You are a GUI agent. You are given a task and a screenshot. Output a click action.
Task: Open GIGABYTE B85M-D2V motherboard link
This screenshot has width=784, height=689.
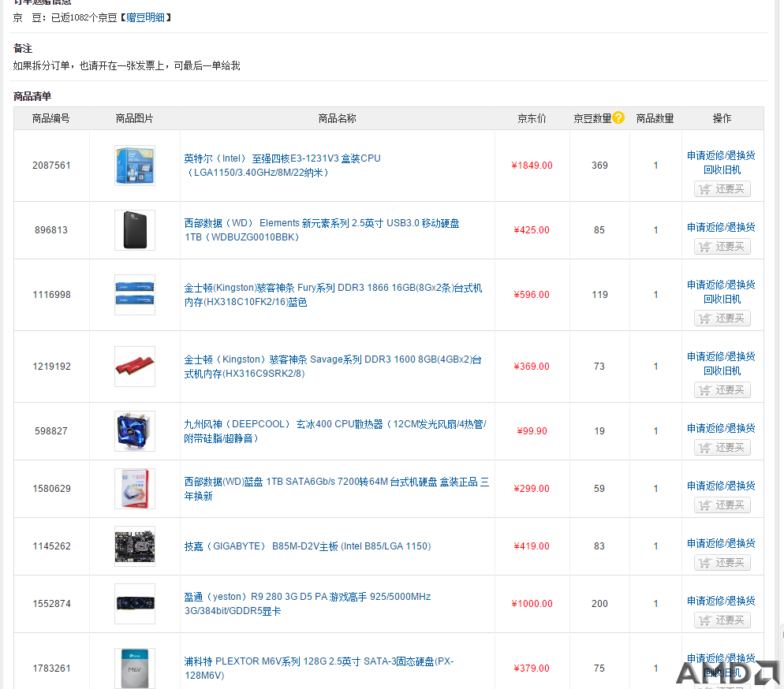click(x=308, y=546)
